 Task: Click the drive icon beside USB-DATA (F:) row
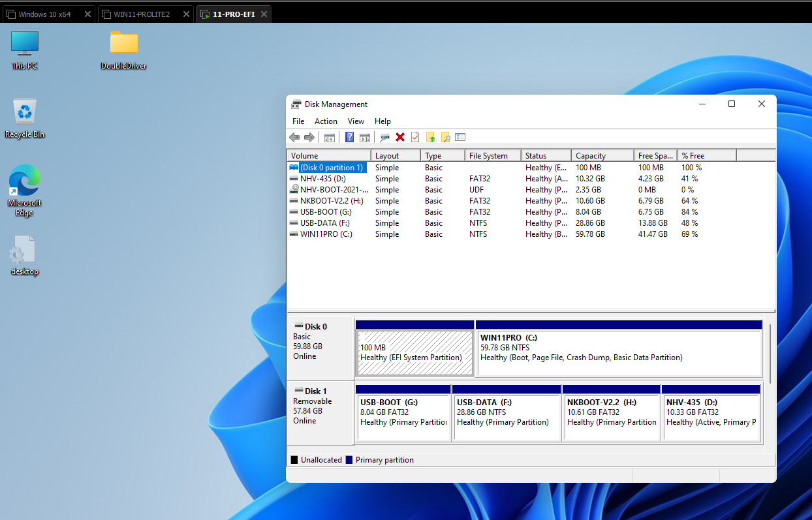(x=294, y=223)
